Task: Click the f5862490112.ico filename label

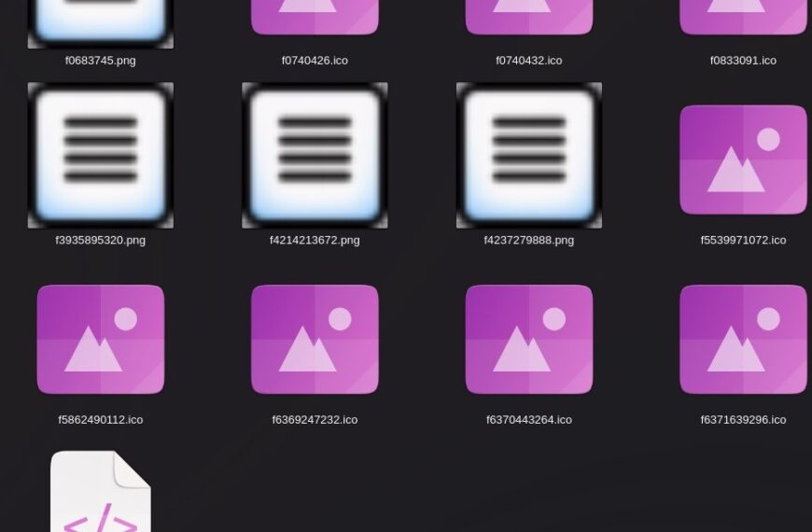Action: point(101,420)
